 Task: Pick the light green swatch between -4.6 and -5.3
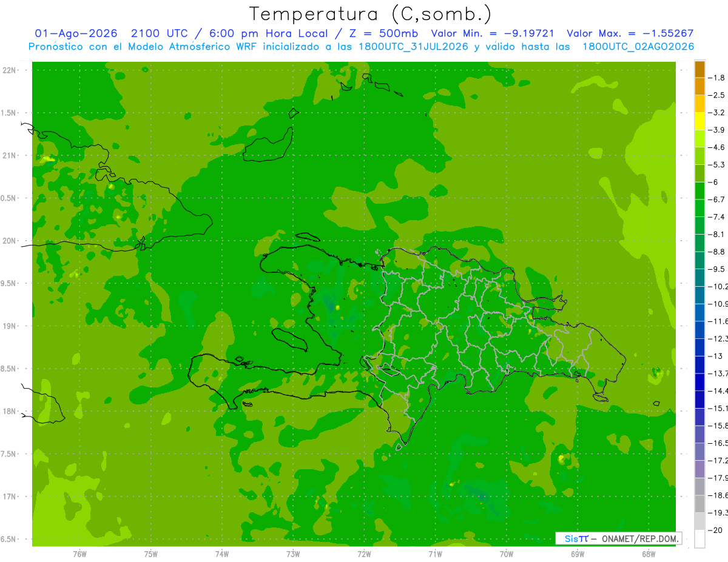699,156
